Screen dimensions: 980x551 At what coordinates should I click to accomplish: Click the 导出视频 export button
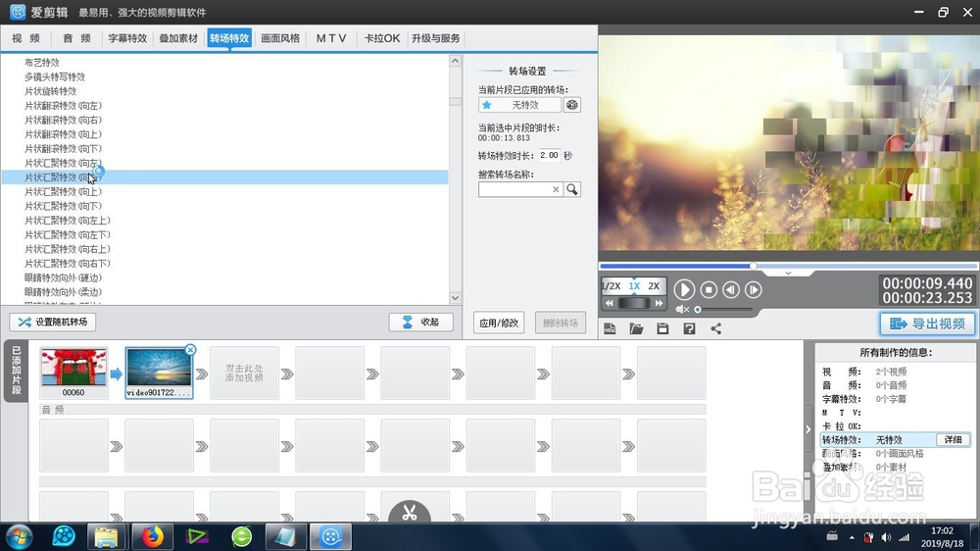click(x=927, y=324)
